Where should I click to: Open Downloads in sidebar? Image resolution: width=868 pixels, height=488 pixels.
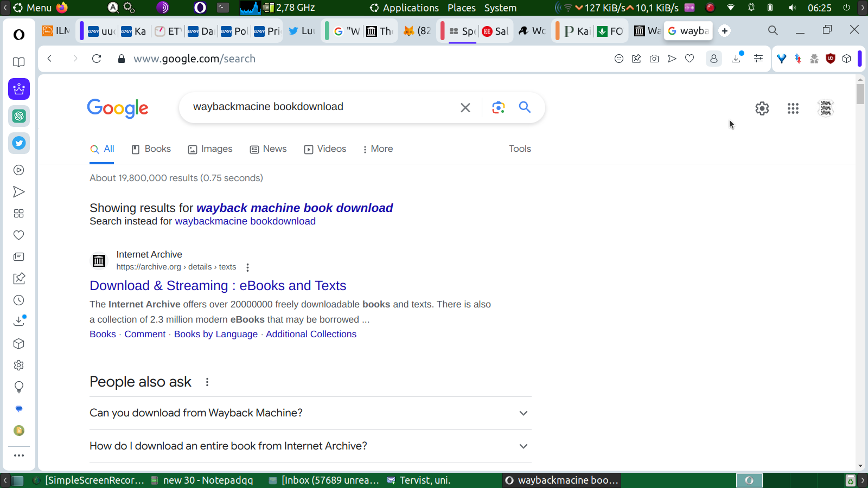coord(19,321)
